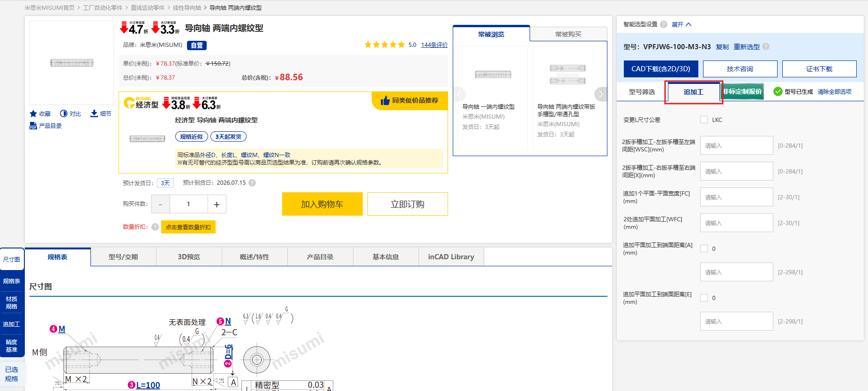868x391 pixels.
Task: Click next arrow in 常被浏览 carousel
Action: [601, 94]
